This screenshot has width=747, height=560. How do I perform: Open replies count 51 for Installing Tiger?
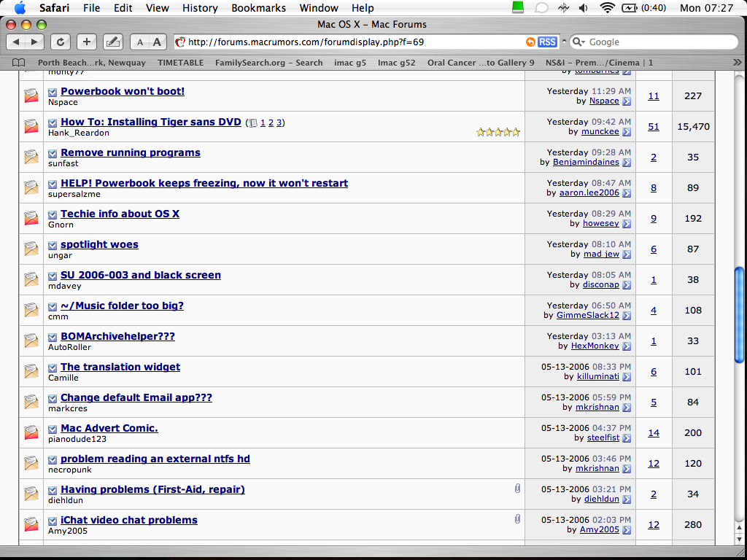click(654, 127)
